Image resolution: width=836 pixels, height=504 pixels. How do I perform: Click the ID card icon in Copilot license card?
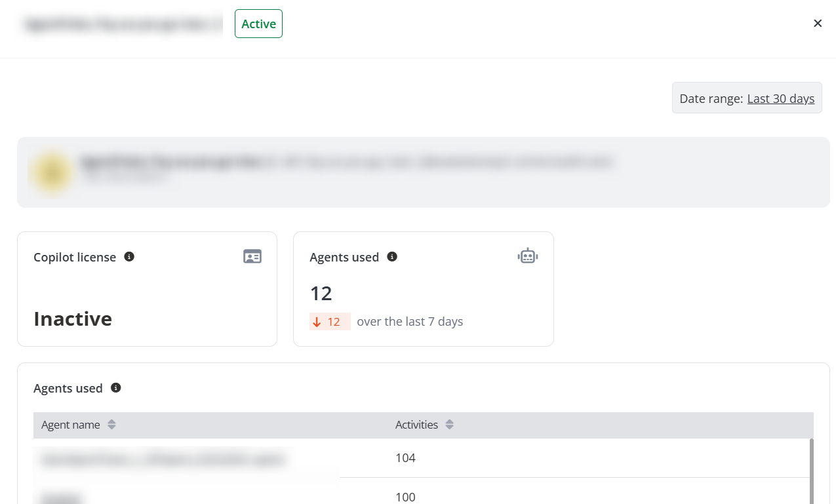point(252,256)
